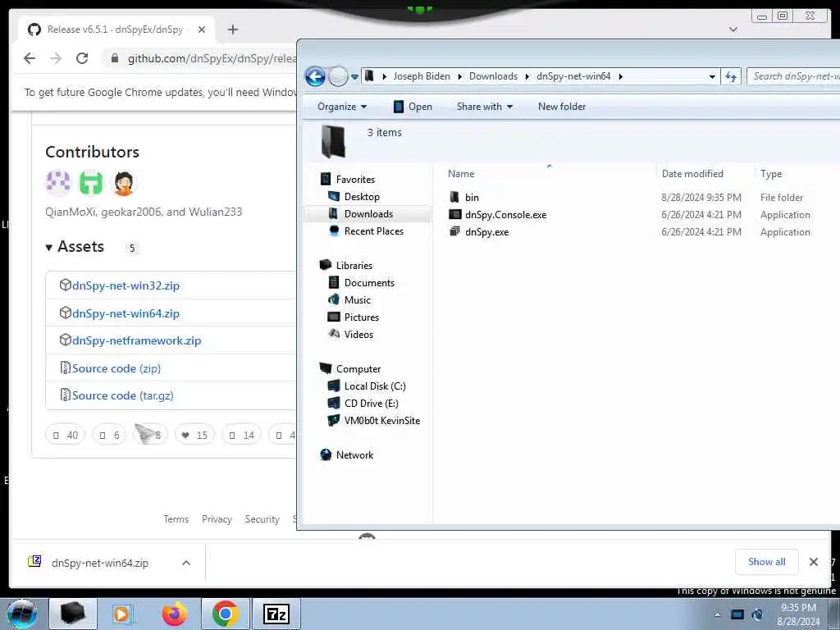Screen dimensions: 840x630
Task: Select the dnSpy.exe file icon
Action: pyautogui.click(x=454, y=232)
